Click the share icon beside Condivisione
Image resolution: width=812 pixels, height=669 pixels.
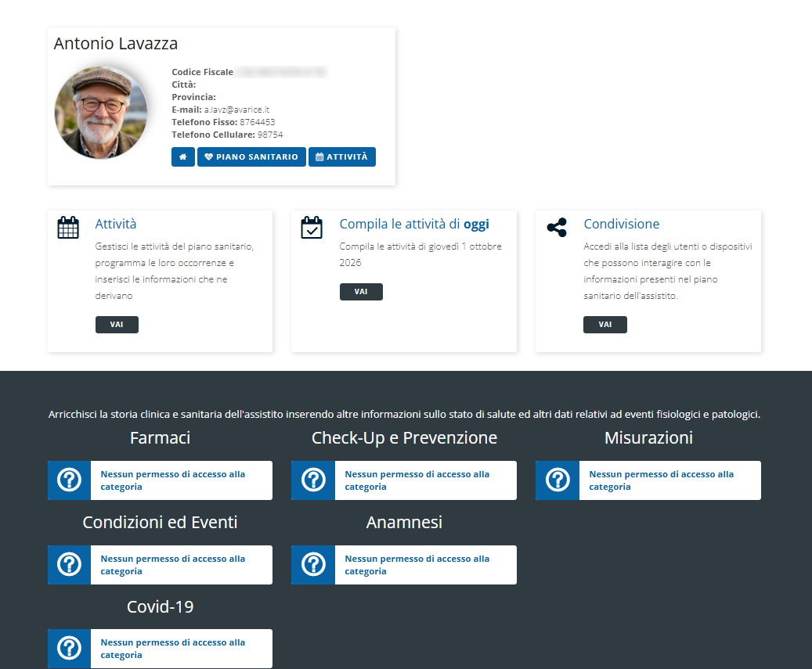tap(557, 227)
